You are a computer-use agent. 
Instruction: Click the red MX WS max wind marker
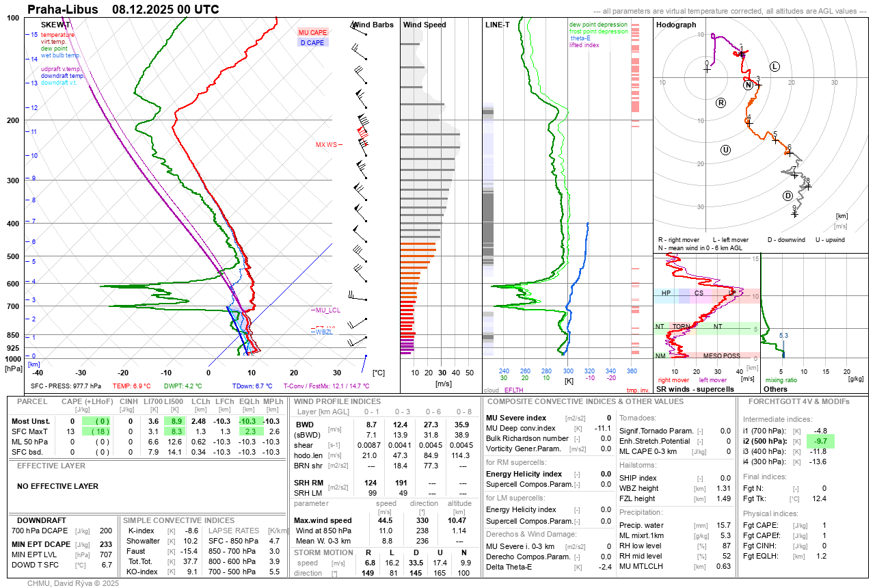pos(326,145)
